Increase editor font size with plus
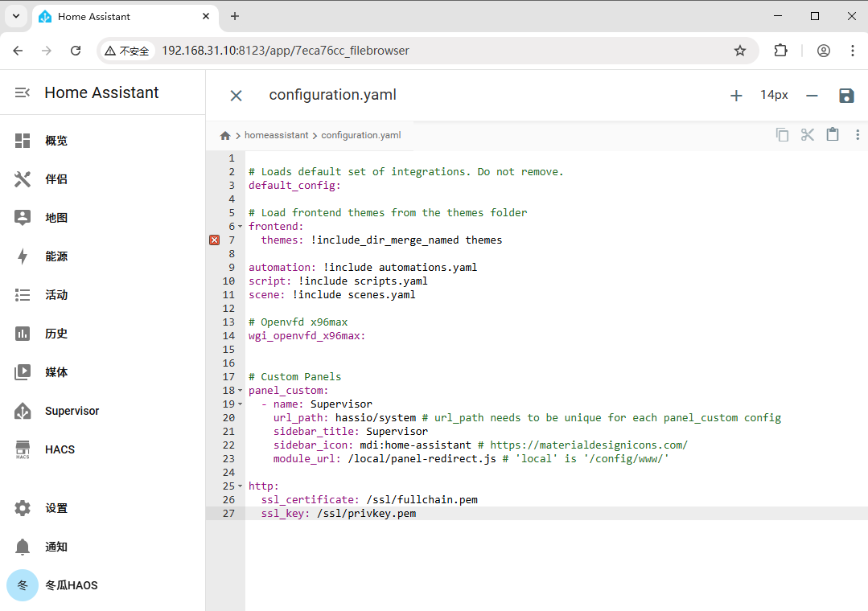This screenshot has height=611, width=868. click(736, 96)
